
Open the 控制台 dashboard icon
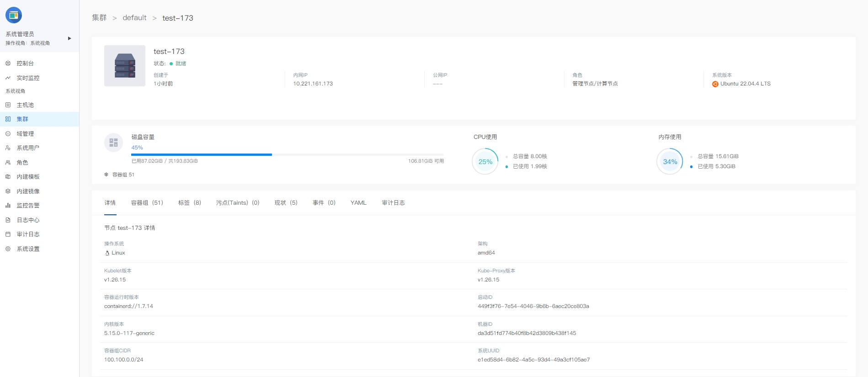coord(8,64)
